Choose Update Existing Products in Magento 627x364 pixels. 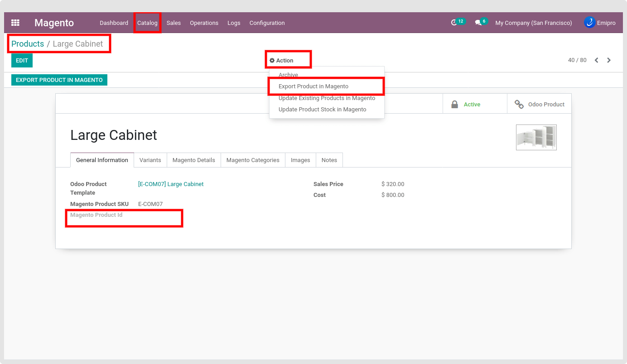[327, 98]
